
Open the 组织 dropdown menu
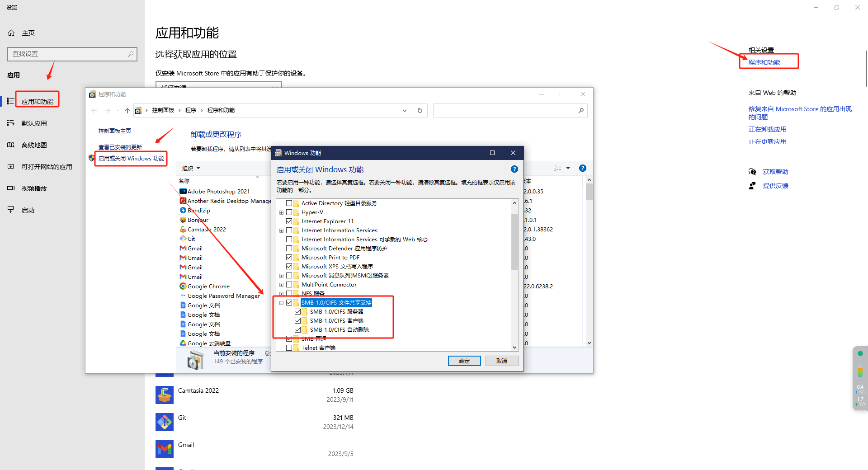(191, 169)
